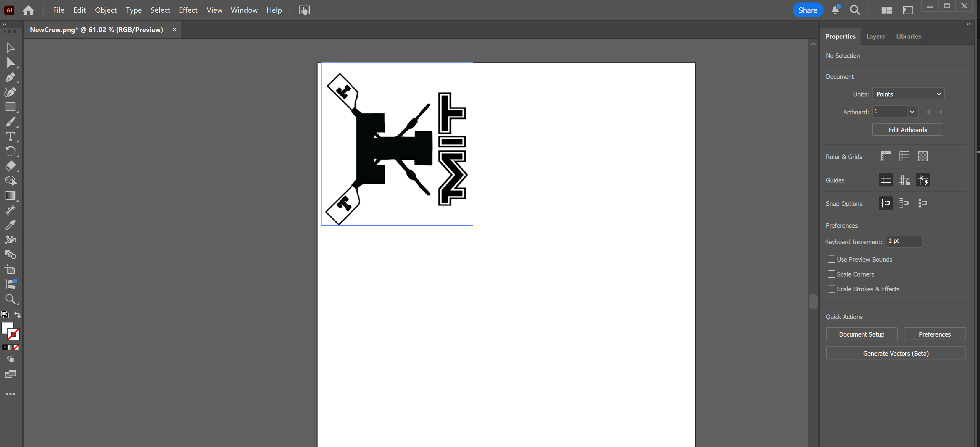980x447 pixels.
Task: Open the Effect menu
Action: [188, 10]
